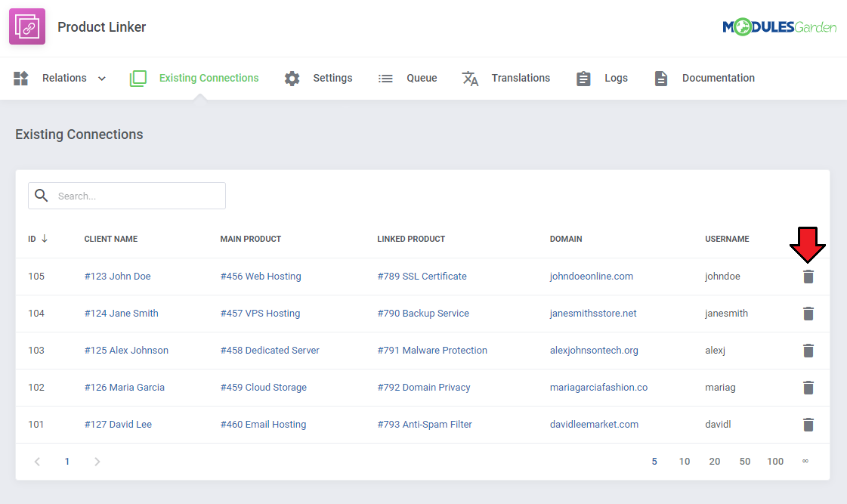847x504 pixels.
Task: Delete connection 101 with trash icon
Action: pyautogui.click(x=808, y=425)
